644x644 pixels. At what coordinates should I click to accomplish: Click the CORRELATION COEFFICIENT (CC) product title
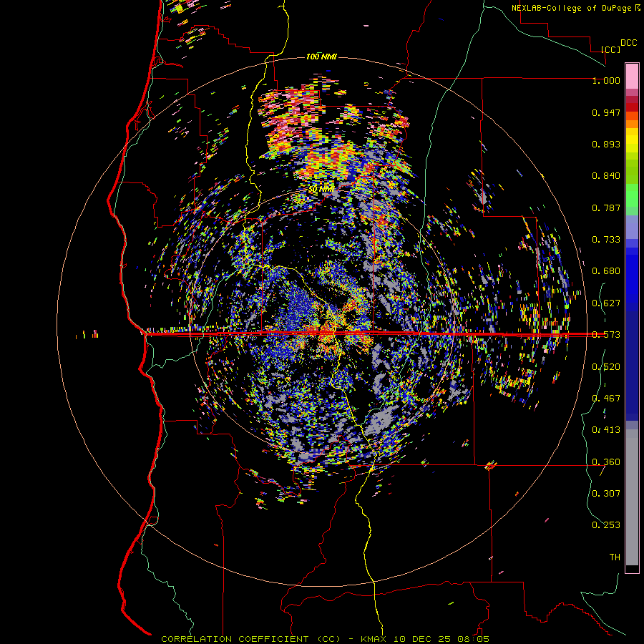251,639
